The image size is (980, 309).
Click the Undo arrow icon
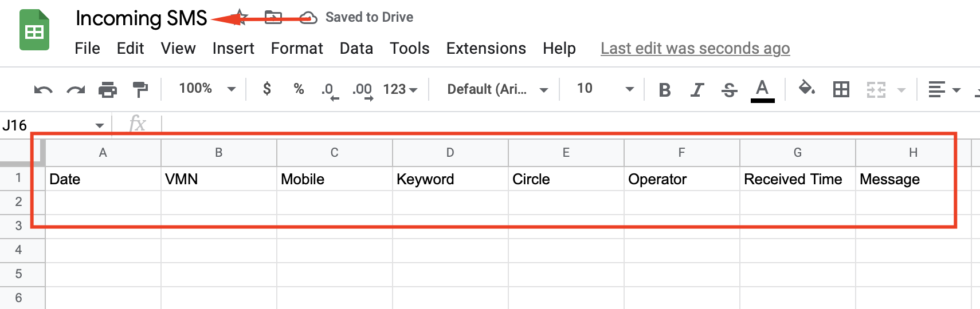click(44, 90)
